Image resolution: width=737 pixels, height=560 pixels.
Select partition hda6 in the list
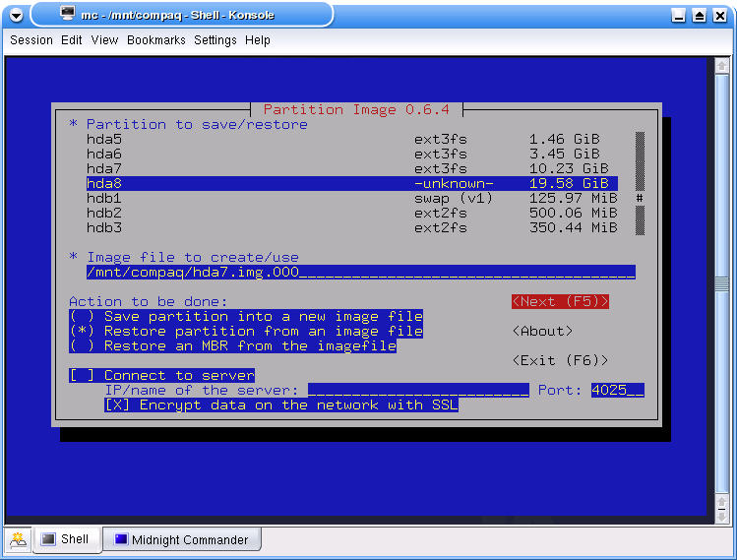352,154
